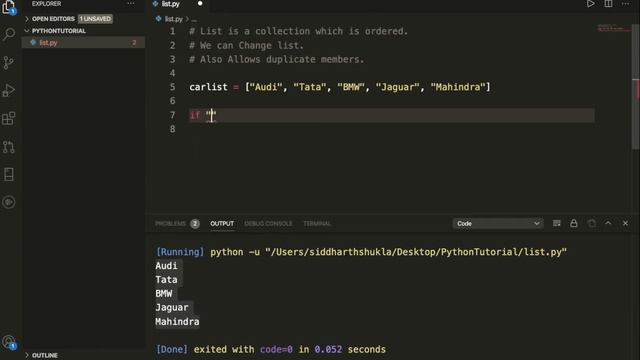
Task: Click the 'BMW' output line
Action: (164, 293)
